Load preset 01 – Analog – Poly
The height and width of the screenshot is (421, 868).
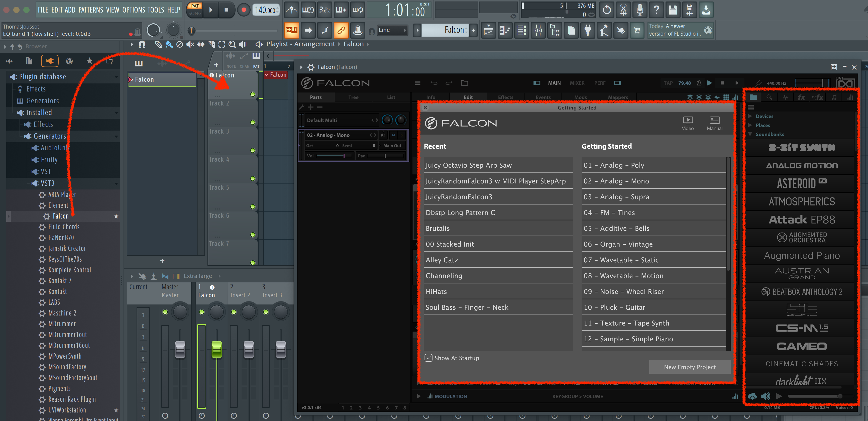(x=653, y=165)
